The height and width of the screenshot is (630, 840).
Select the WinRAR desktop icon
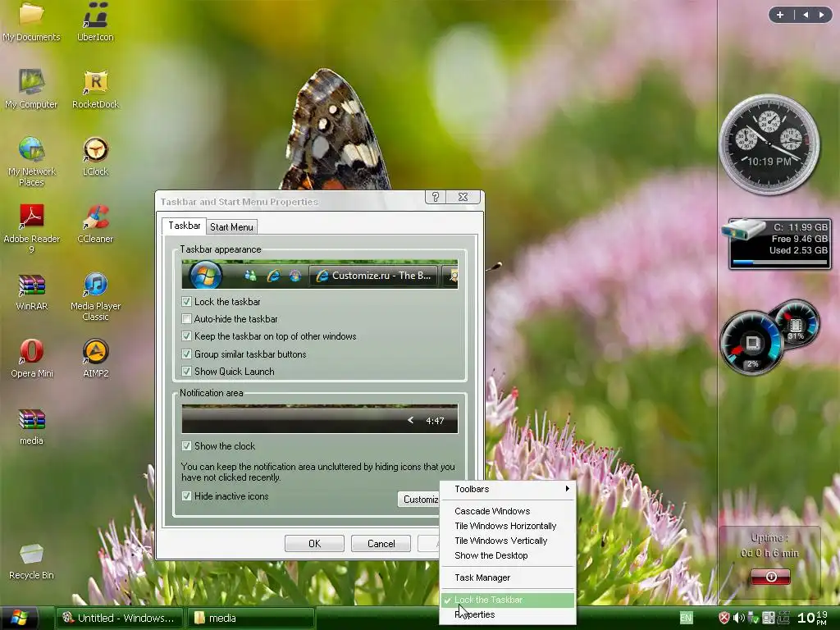(x=31, y=291)
